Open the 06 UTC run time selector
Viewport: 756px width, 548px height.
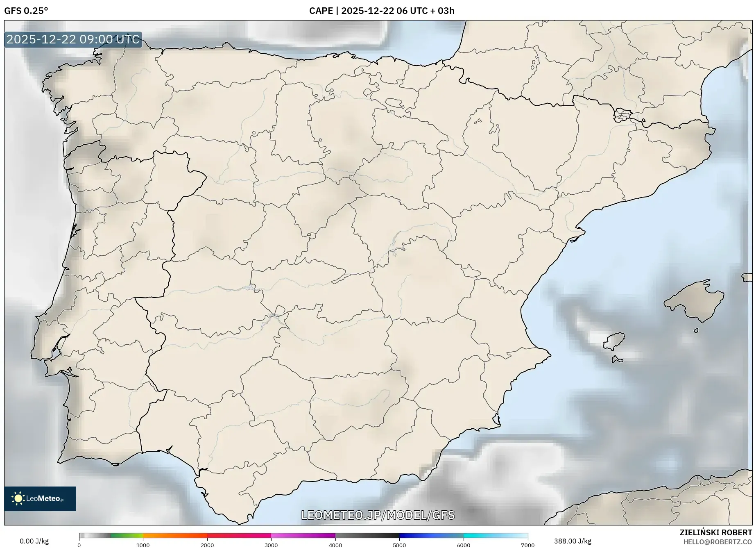(x=412, y=11)
